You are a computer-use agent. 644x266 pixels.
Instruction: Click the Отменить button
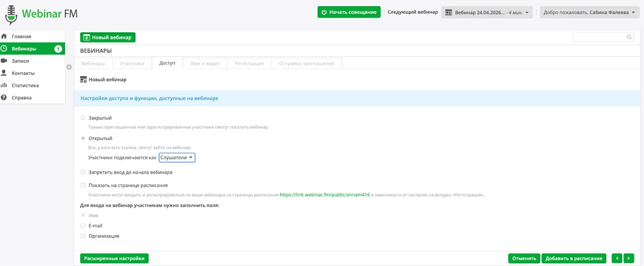[x=524, y=258]
